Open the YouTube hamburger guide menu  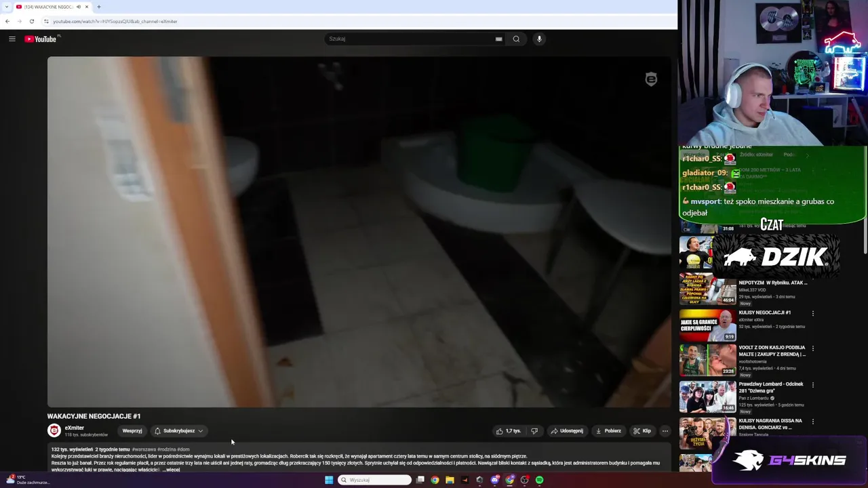coord(12,39)
